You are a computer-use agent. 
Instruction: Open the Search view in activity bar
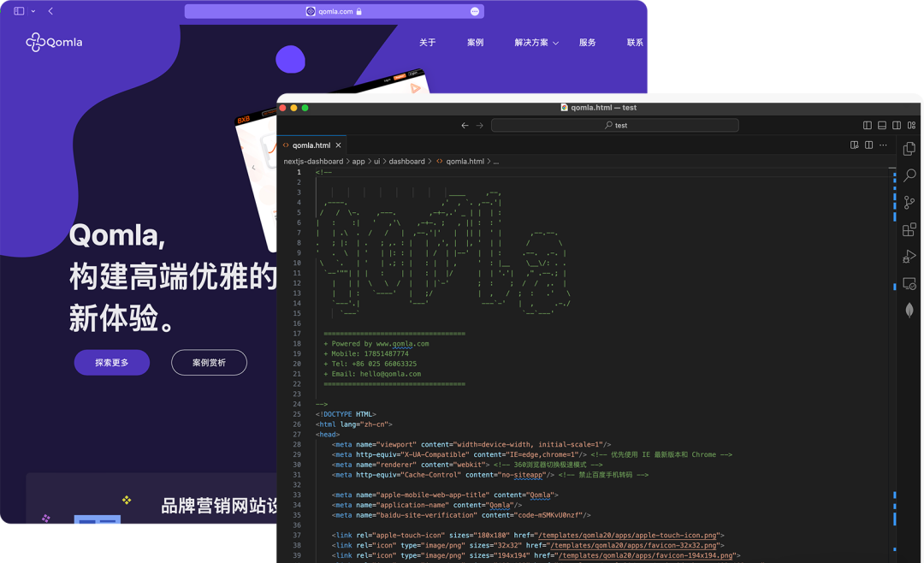pyautogui.click(x=909, y=175)
